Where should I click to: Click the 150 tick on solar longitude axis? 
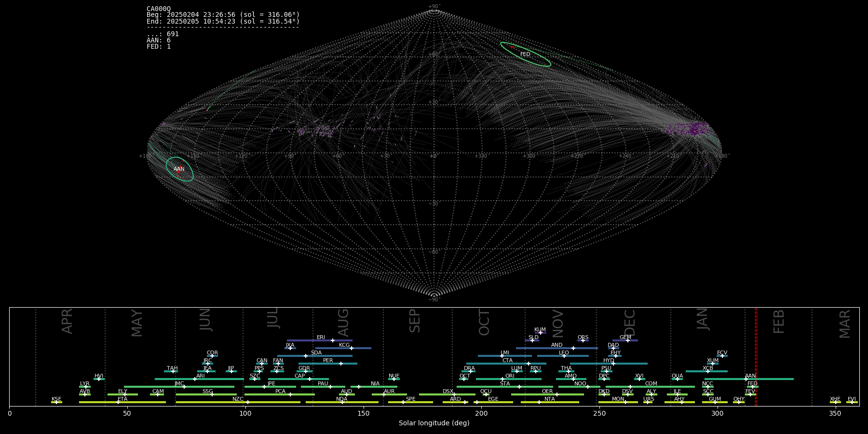click(364, 413)
